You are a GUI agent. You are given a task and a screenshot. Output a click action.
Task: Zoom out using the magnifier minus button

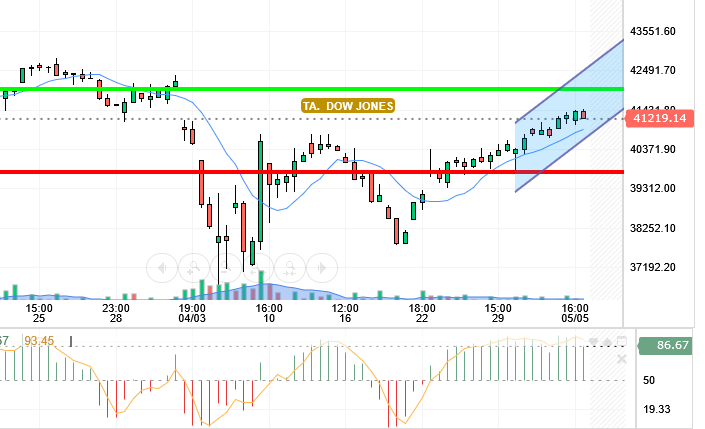tap(226, 268)
